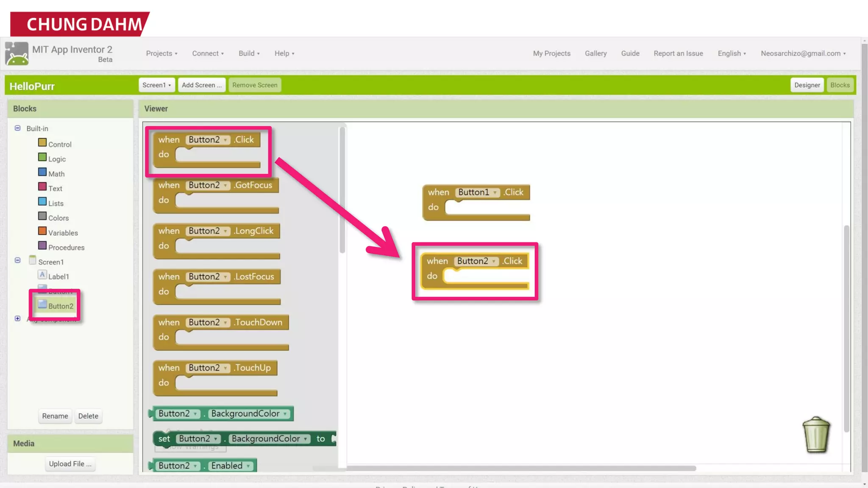The image size is (868, 488).
Task: Collapse the Built-in blocks tree
Action: coord(17,128)
